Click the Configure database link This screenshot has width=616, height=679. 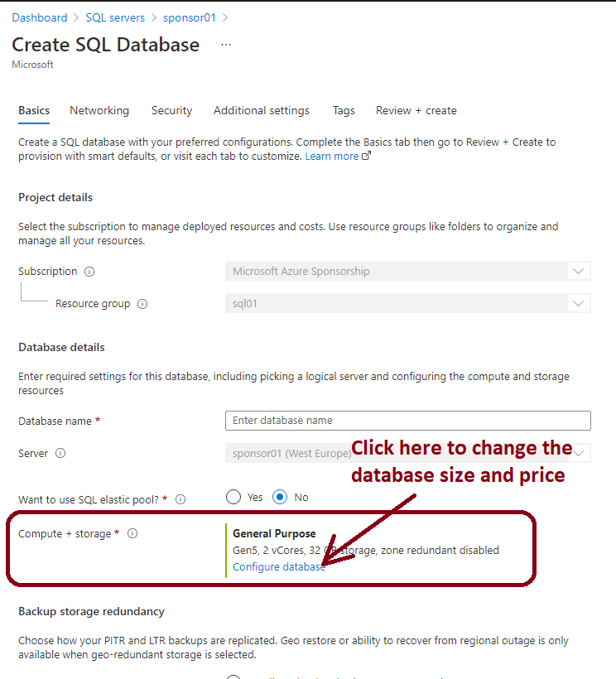278,566
